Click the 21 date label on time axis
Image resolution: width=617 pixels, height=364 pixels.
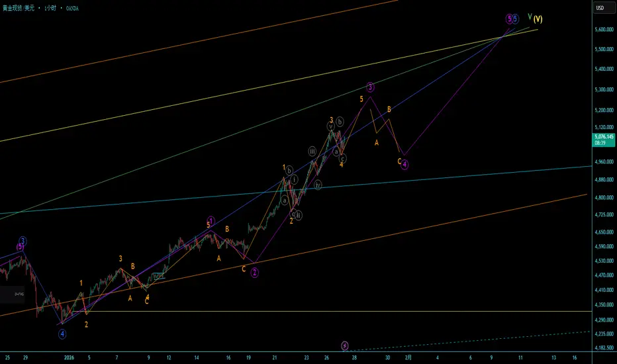pos(275,357)
